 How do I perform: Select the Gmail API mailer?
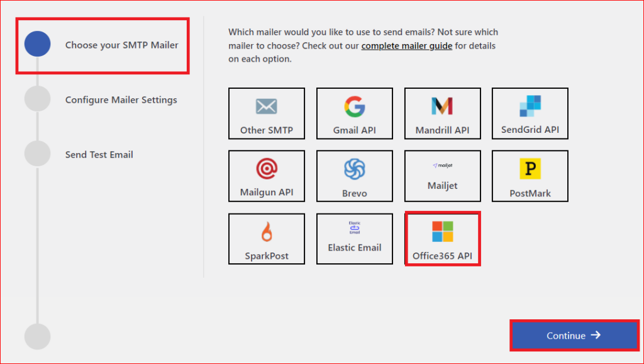355,113
